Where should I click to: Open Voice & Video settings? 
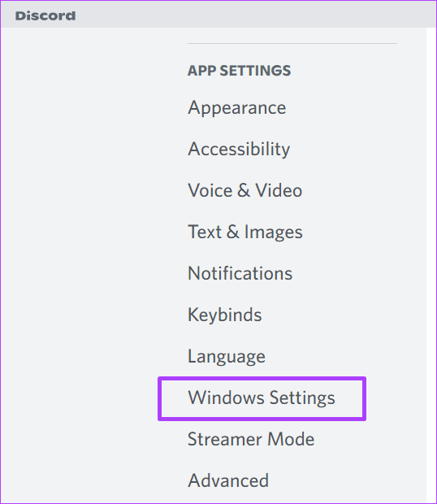click(x=245, y=190)
